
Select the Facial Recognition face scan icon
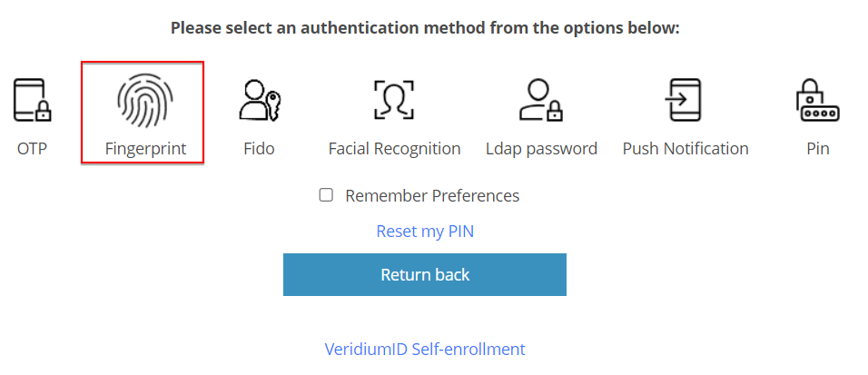coord(394,100)
